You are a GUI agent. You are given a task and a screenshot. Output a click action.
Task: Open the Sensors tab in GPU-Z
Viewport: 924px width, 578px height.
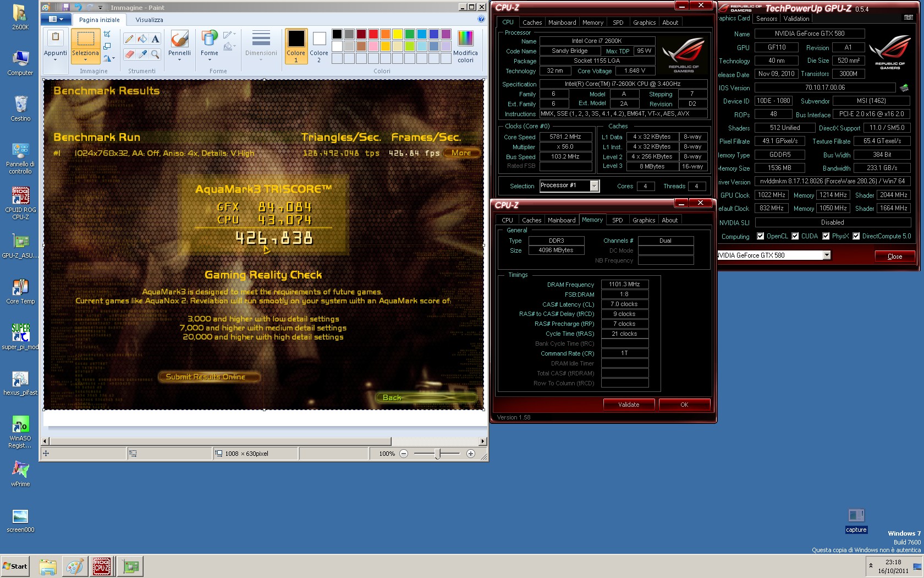pyautogui.click(x=767, y=19)
